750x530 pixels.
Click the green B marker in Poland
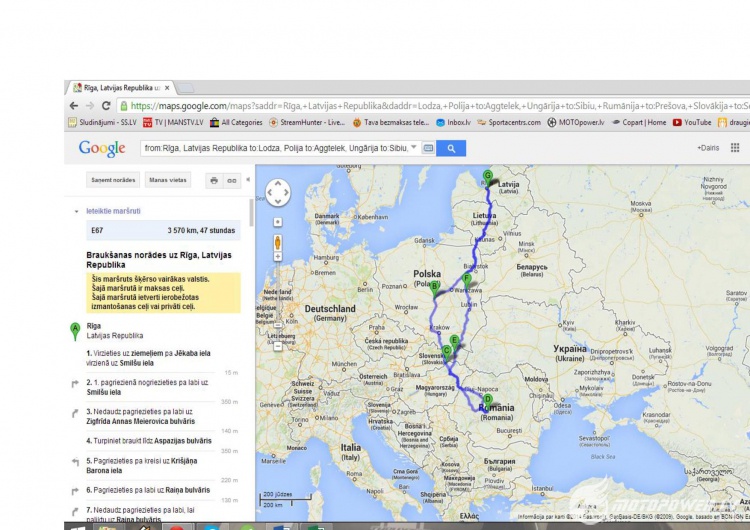pos(435,288)
